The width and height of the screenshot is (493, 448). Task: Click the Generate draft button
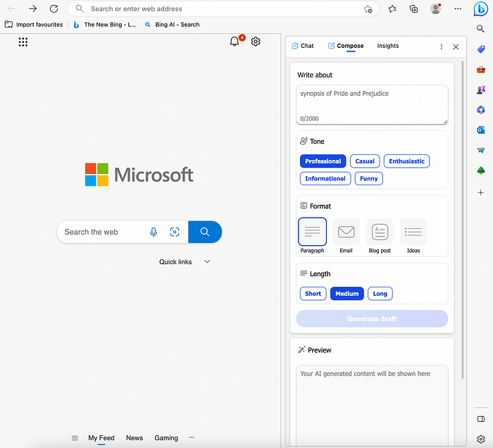(x=372, y=319)
